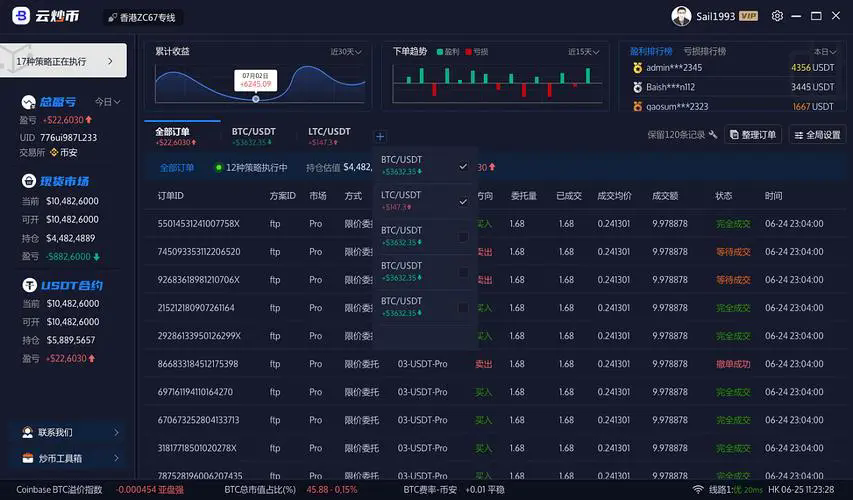Uncheck the first BTC/USDT entry in dropdown list
The image size is (853, 500).
463,166
